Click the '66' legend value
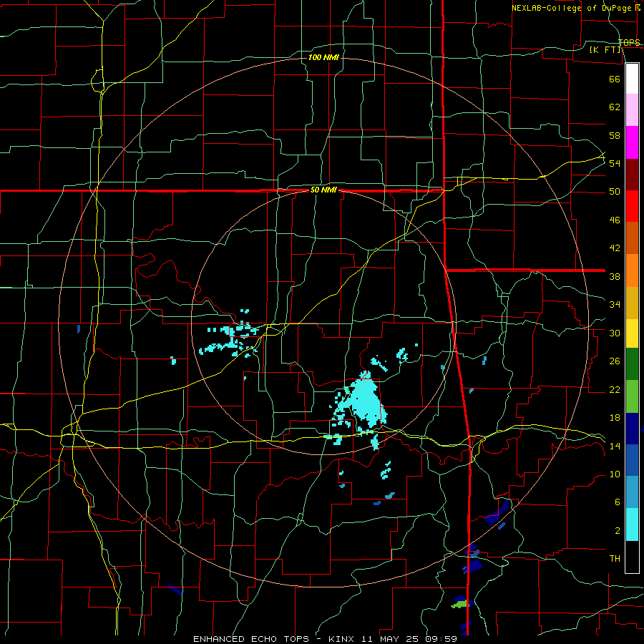This screenshot has width=644, height=644. [615, 79]
